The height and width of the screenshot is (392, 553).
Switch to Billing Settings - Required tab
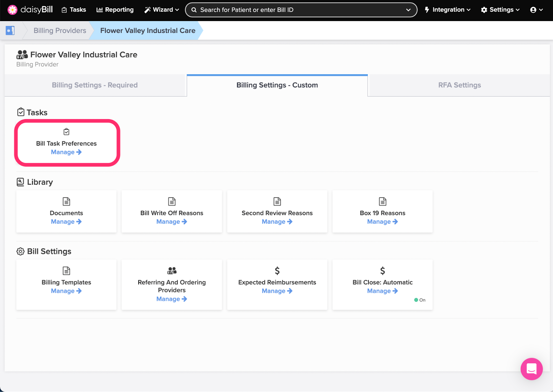[x=95, y=85]
